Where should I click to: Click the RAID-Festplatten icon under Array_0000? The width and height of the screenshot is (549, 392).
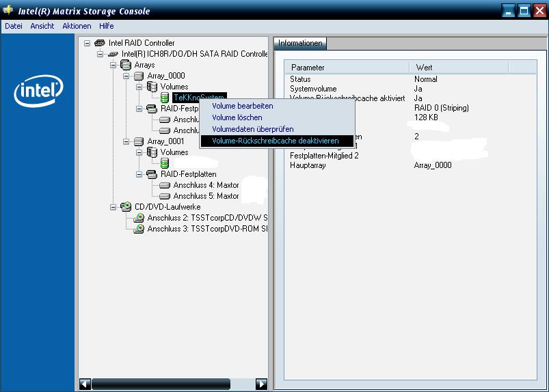tap(152, 109)
